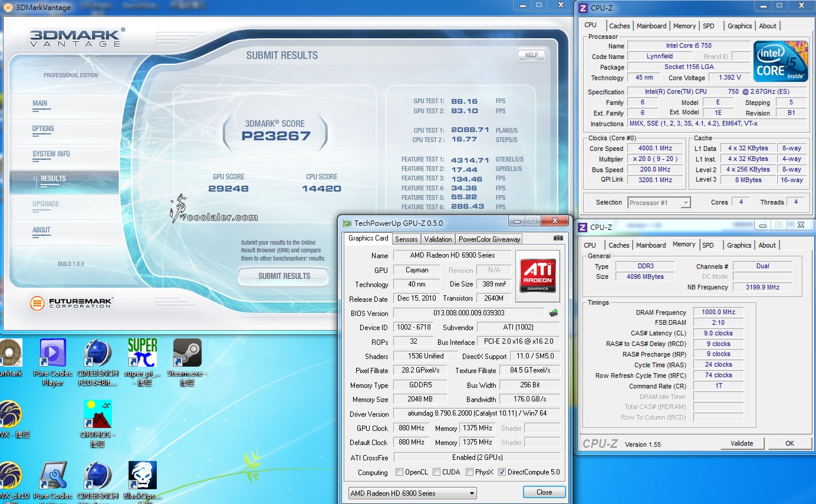Click the Z icon of the CPU-Z memory window

coord(583,227)
